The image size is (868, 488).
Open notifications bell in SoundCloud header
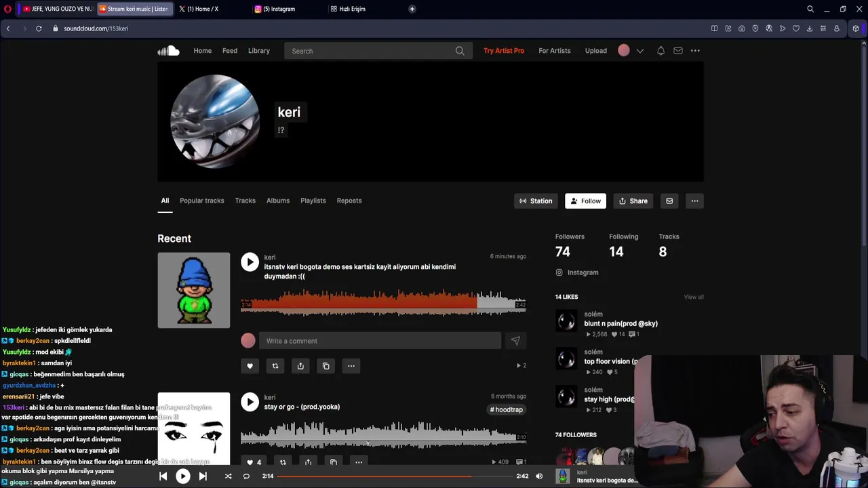click(x=660, y=51)
